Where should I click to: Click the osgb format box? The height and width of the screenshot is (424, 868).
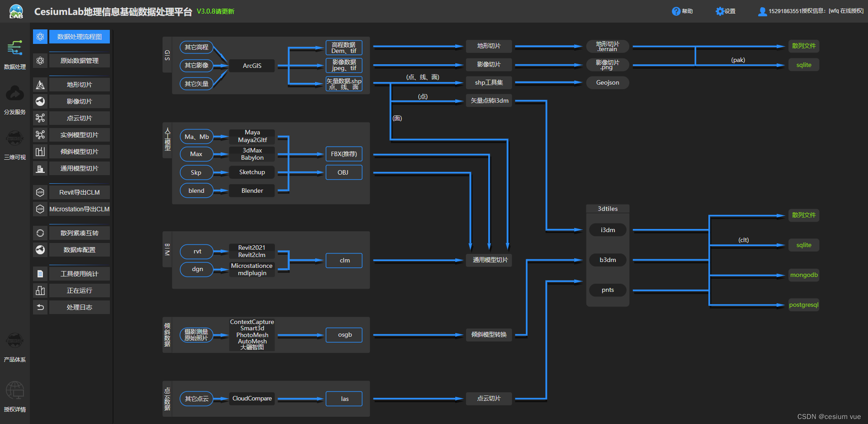(344, 335)
